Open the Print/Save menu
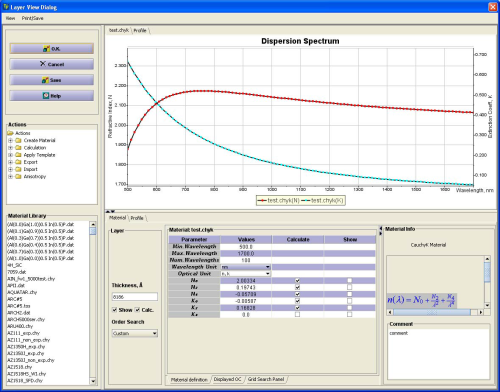Viewport: 500px width, 392px height. (33, 18)
